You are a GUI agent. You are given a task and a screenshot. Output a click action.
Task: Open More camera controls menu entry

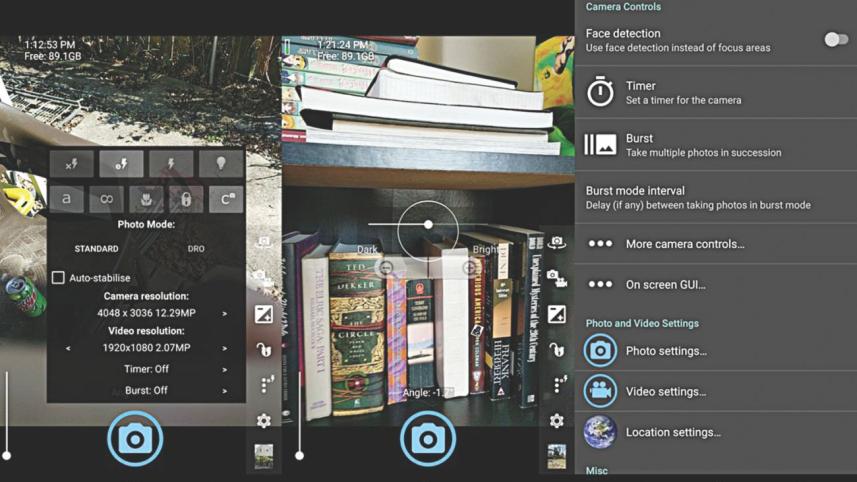point(684,244)
